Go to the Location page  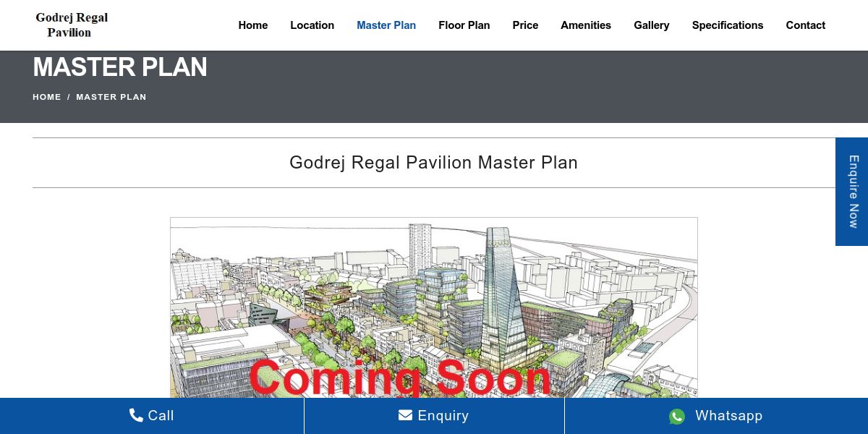pyautogui.click(x=312, y=25)
